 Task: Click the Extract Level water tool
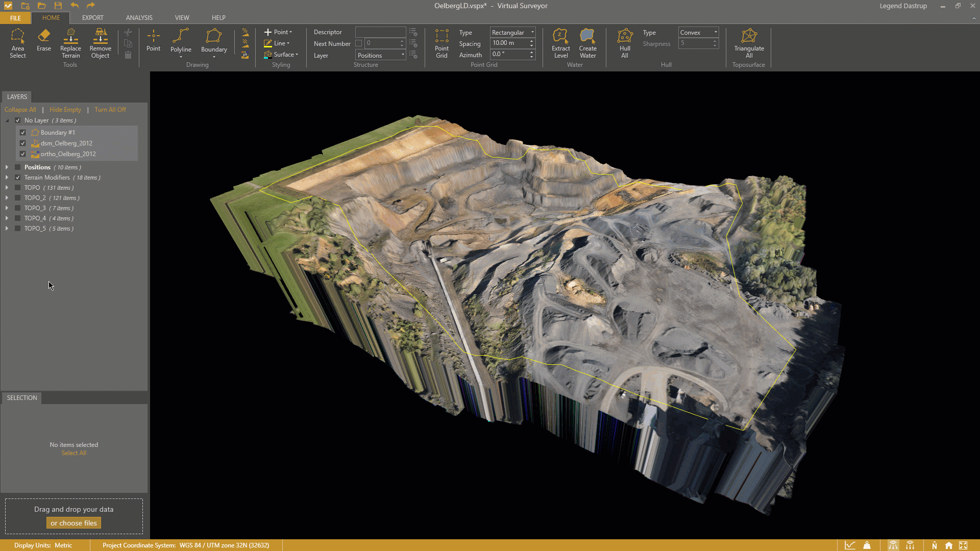[x=560, y=43]
